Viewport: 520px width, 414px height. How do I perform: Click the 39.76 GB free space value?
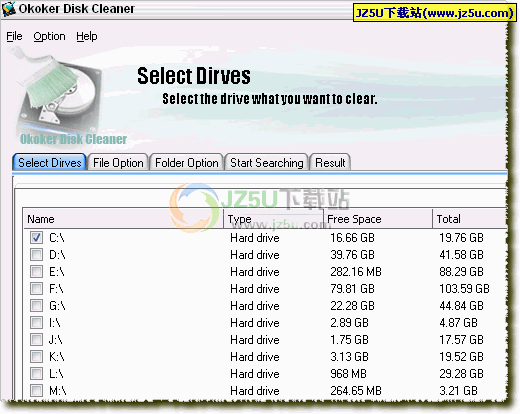(352, 255)
